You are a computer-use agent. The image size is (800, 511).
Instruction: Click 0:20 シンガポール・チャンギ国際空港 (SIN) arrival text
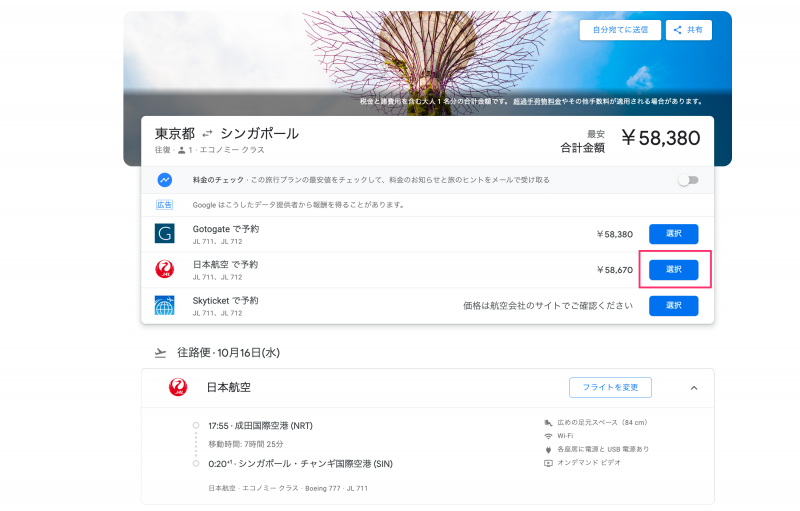[x=301, y=464]
